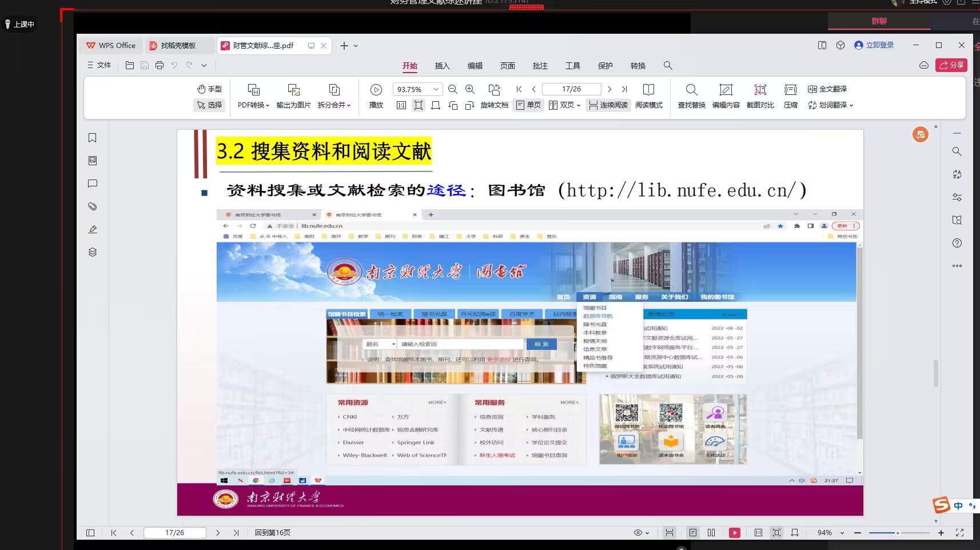Open the 文件 file menu
This screenshot has width=980, height=550.
click(99, 65)
